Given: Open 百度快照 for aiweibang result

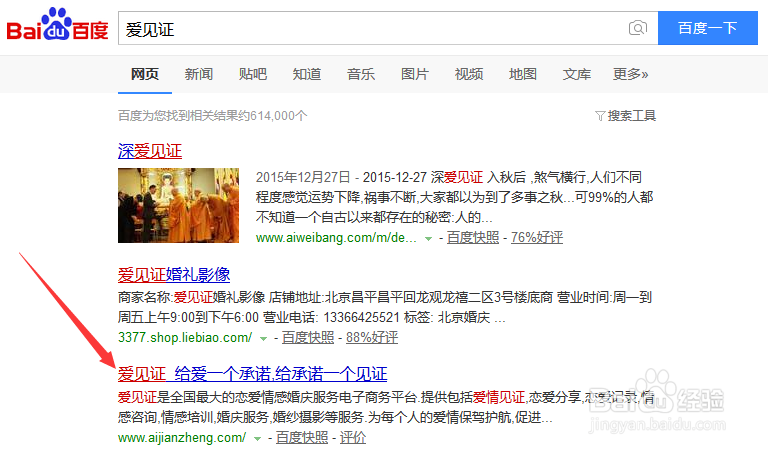Looking at the screenshot, I should click(x=473, y=237).
